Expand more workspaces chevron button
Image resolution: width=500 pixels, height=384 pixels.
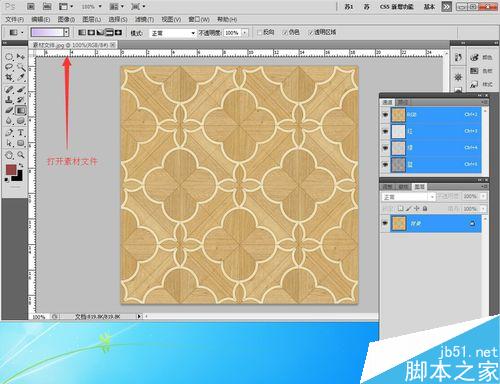tap(446, 7)
